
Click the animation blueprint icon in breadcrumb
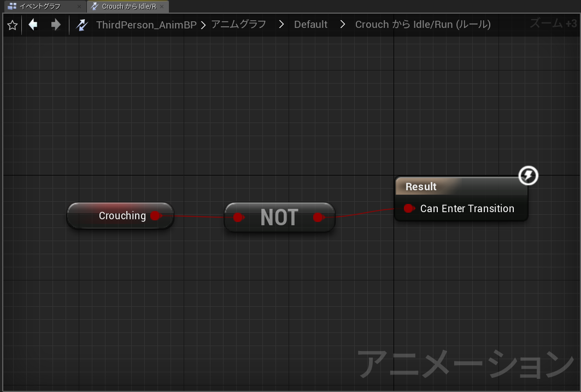[x=82, y=25]
